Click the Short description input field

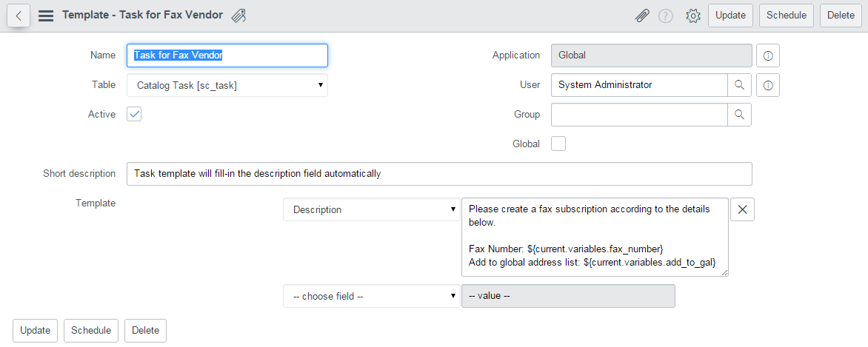tap(439, 174)
